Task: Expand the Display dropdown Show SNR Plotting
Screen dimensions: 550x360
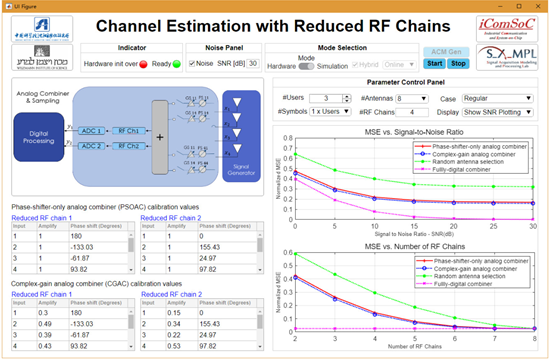Action: [497, 112]
